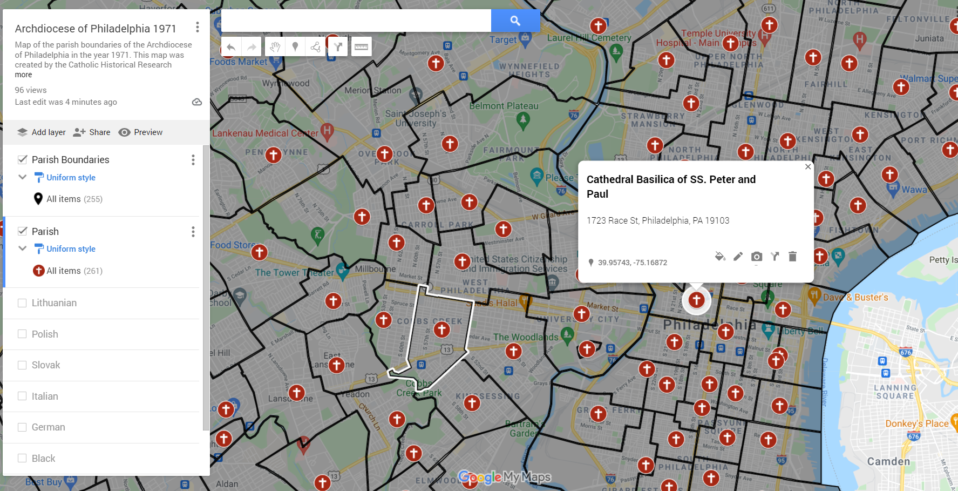The image size is (958, 491).
Task: Click the map search input field
Action: [356, 21]
